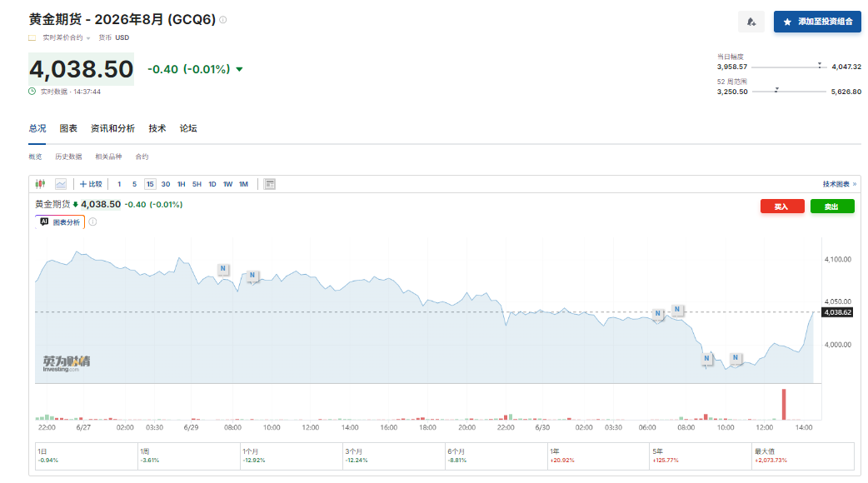Select the 1H chart interval
The height and width of the screenshot is (483, 868).
coord(181,184)
